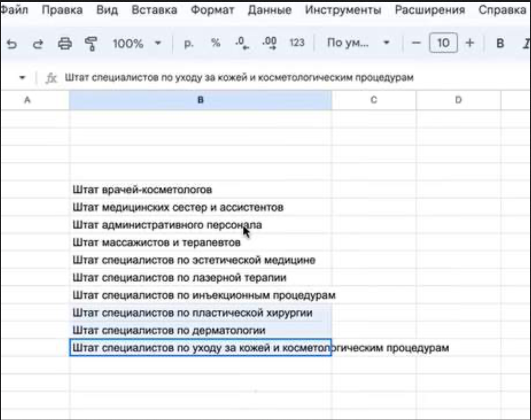This screenshot has width=531, height=420.
Task: Click the fx function icon
Action: pos(51,78)
